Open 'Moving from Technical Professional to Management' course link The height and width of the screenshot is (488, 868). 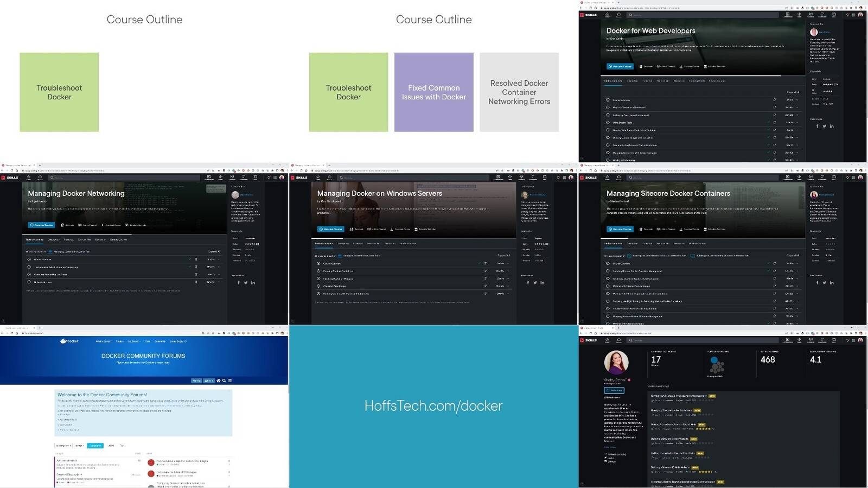679,396
